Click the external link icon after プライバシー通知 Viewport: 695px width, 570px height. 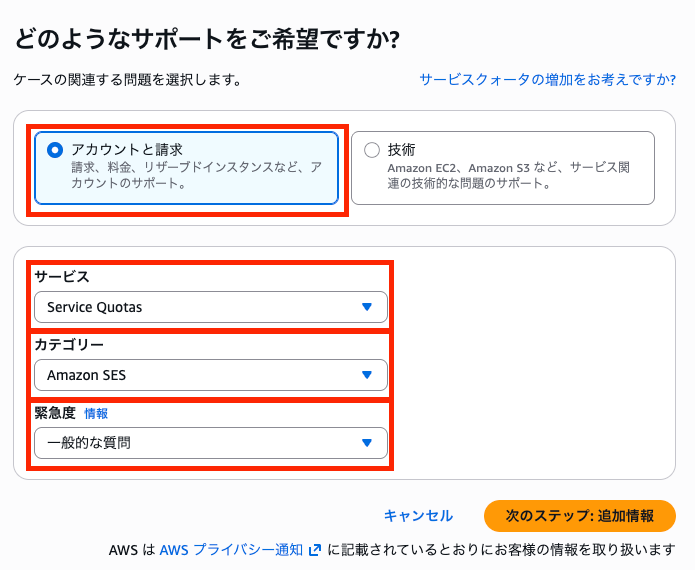pyautogui.click(x=315, y=550)
